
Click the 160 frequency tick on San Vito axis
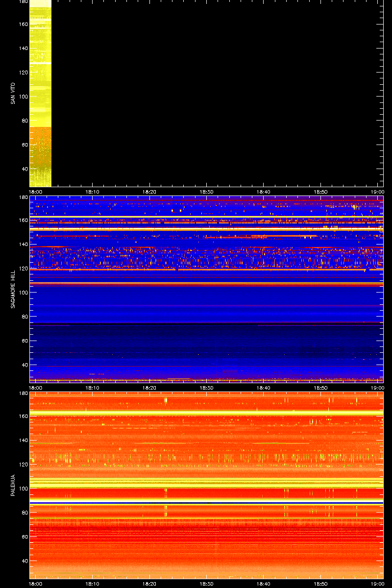coord(23,24)
